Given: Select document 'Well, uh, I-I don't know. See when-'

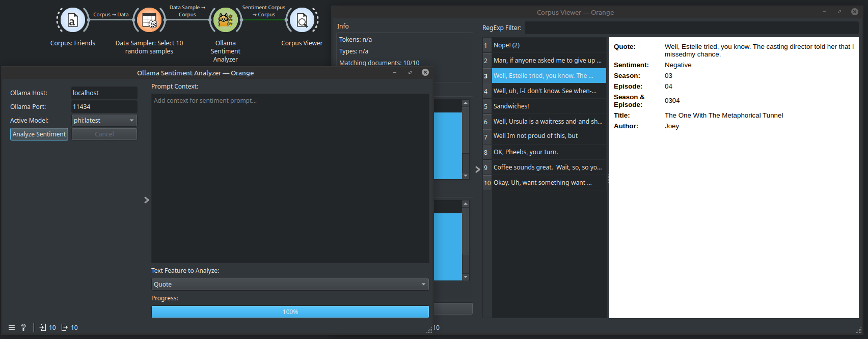Looking at the screenshot, I should (x=549, y=91).
